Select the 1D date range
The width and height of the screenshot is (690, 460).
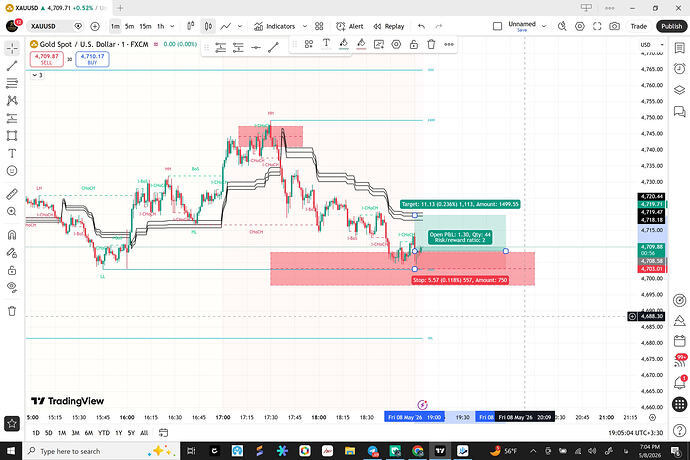pos(36,433)
